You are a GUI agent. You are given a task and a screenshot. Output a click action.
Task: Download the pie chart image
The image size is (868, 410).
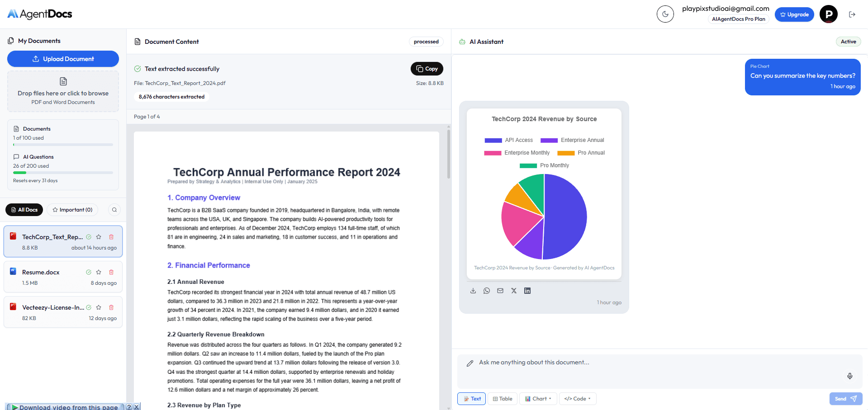[473, 291]
